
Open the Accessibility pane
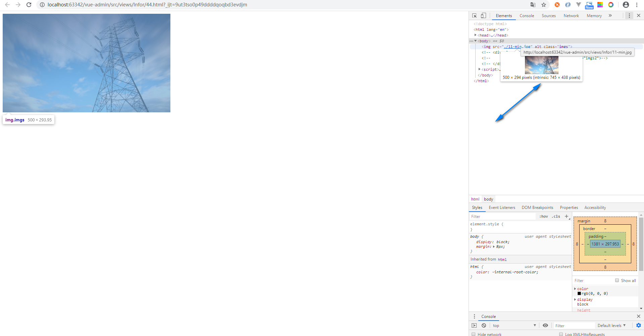click(595, 208)
